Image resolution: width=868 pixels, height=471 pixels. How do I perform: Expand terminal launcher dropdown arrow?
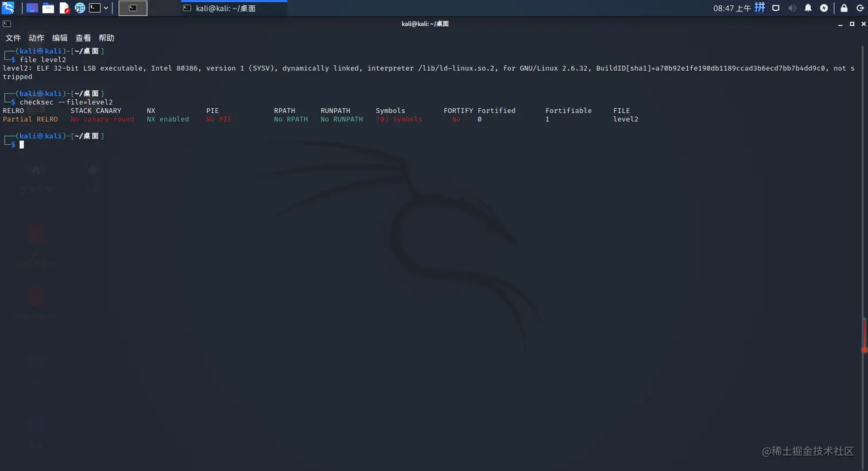(x=106, y=8)
